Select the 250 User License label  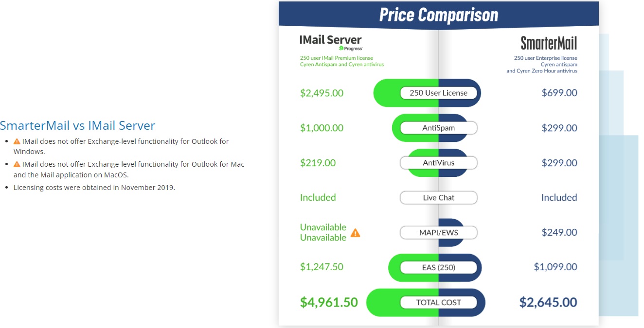click(x=439, y=93)
